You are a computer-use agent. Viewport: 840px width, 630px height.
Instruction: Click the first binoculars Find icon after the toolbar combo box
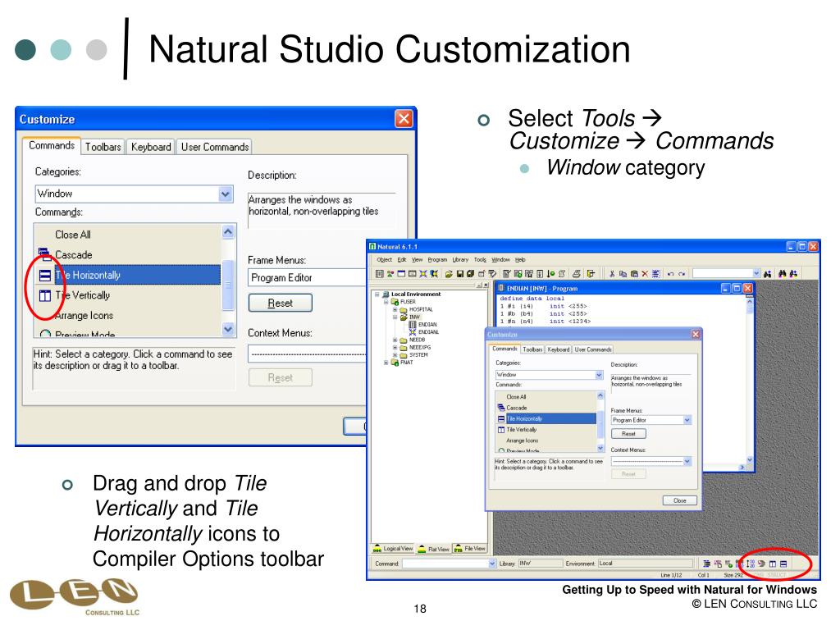point(768,274)
